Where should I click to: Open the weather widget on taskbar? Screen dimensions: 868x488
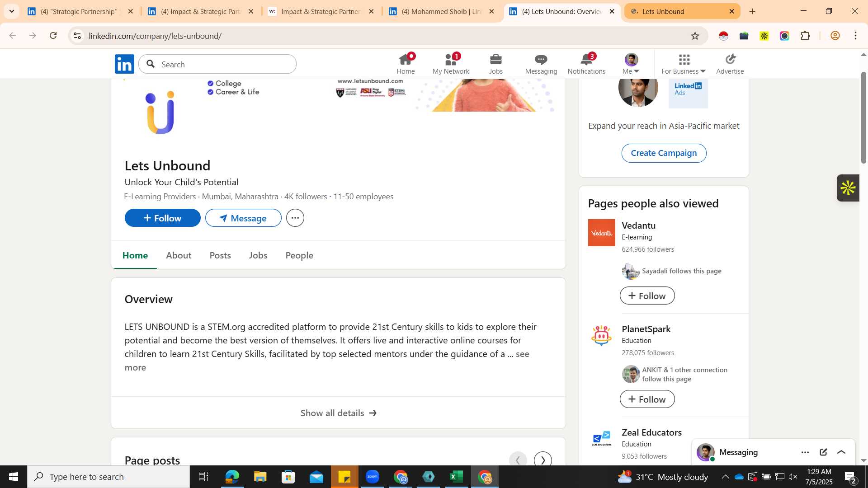(x=663, y=477)
